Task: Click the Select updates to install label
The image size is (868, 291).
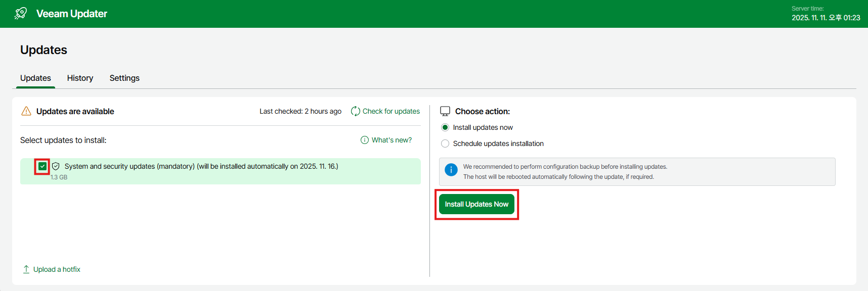Action: point(63,140)
